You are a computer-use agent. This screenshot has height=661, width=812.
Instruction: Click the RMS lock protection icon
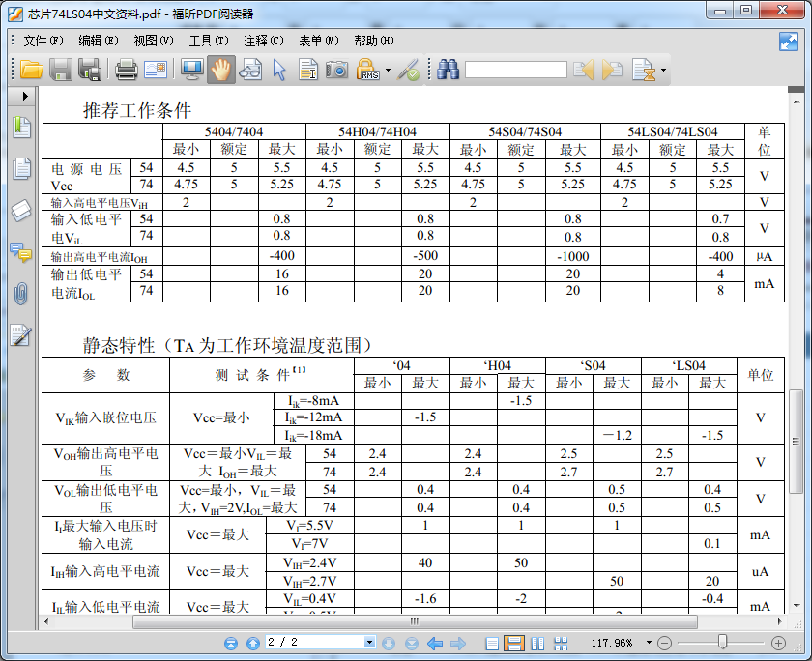(367, 70)
